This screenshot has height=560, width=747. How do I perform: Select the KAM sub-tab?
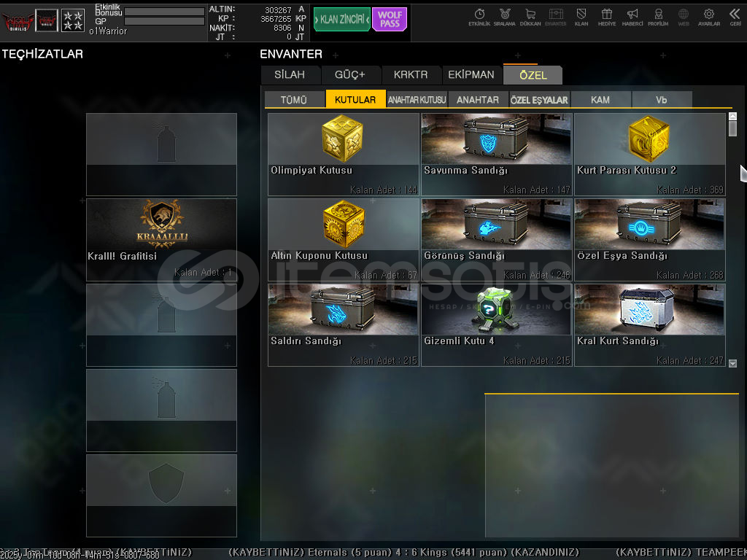tap(600, 99)
